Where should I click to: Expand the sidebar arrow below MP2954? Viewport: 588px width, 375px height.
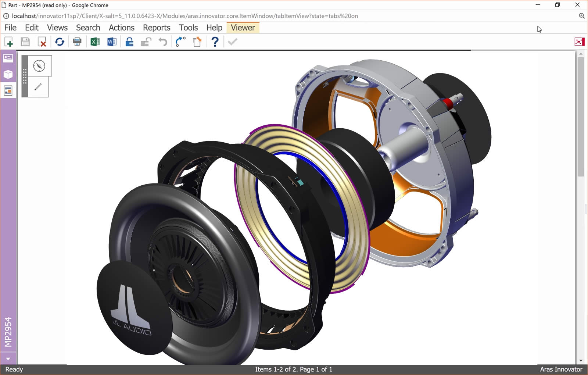(8, 359)
